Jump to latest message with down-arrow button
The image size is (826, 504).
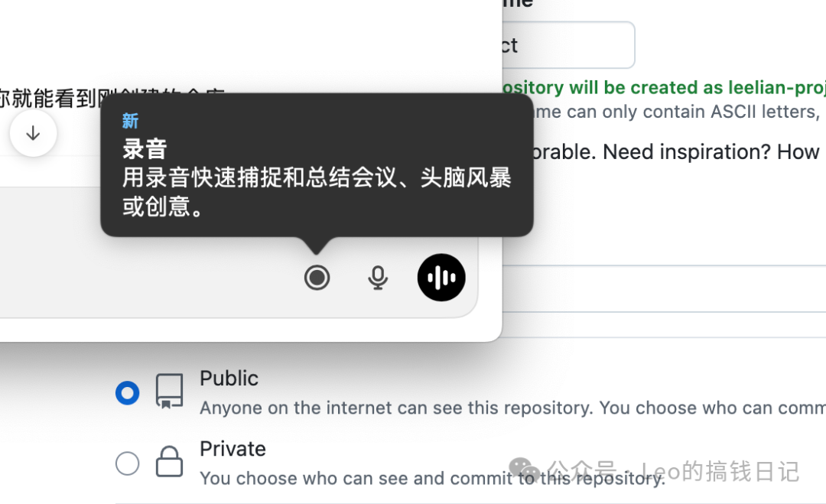pyautogui.click(x=33, y=133)
